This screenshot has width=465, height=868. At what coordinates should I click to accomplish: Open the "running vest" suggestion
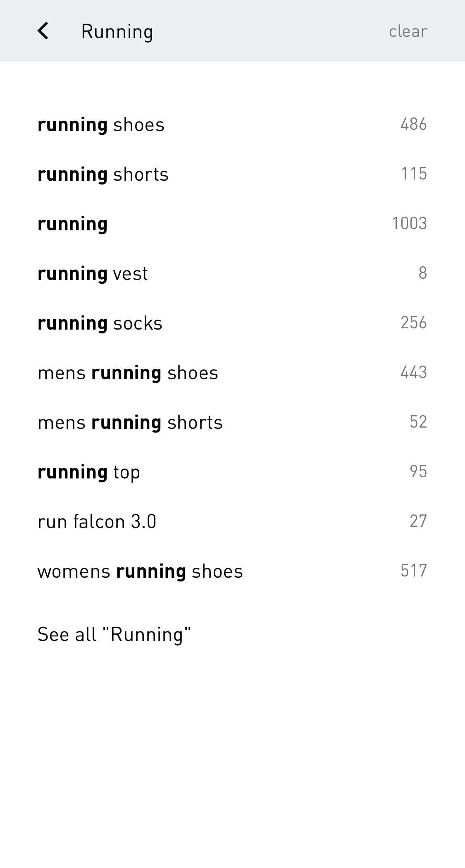pos(93,274)
